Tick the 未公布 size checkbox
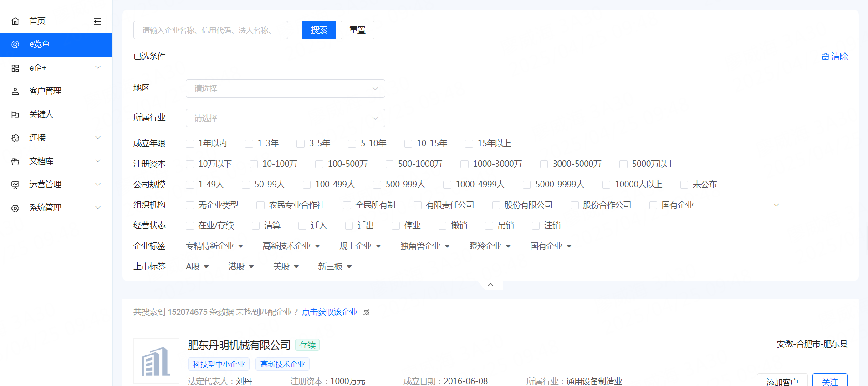Viewport: 868px width, 386px height. pos(684,185)
